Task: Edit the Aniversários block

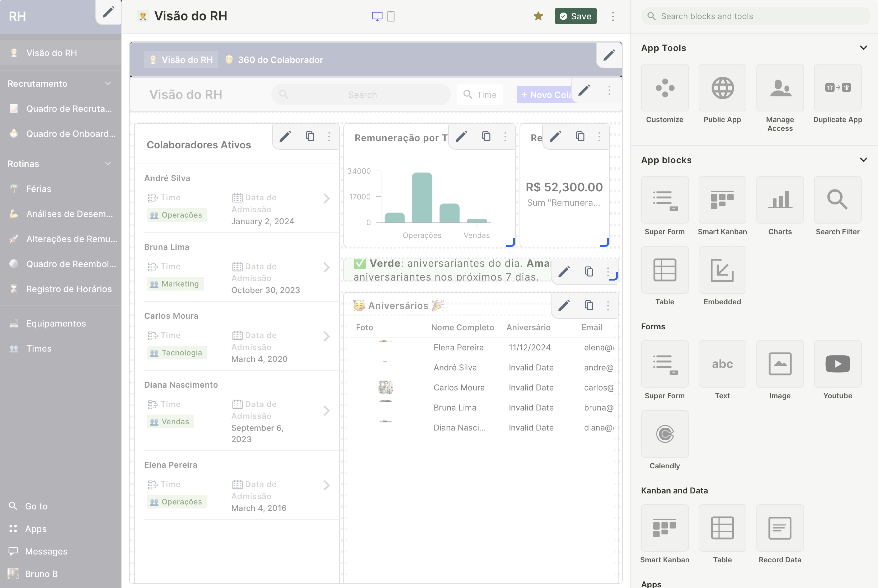Action: pyautogui.click(x=564, y=305)
